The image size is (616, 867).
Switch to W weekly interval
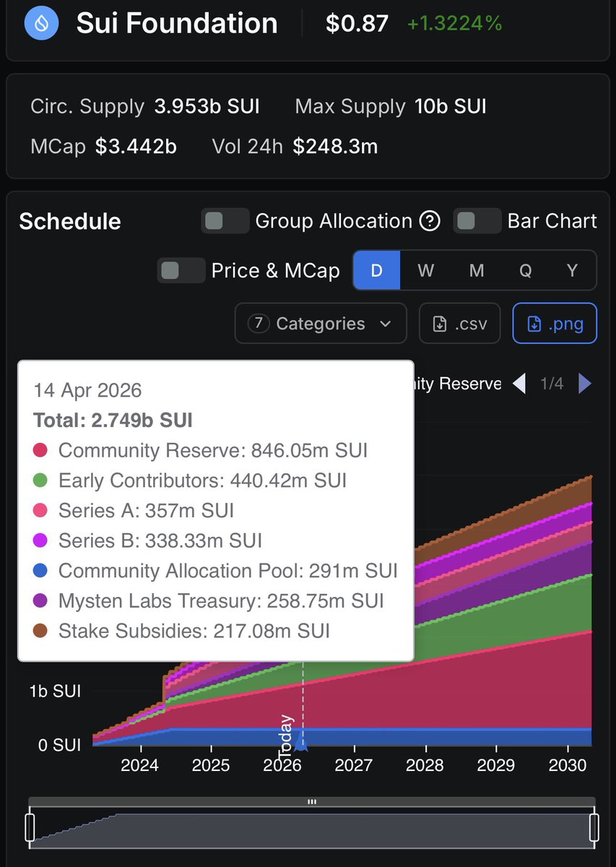425,271
